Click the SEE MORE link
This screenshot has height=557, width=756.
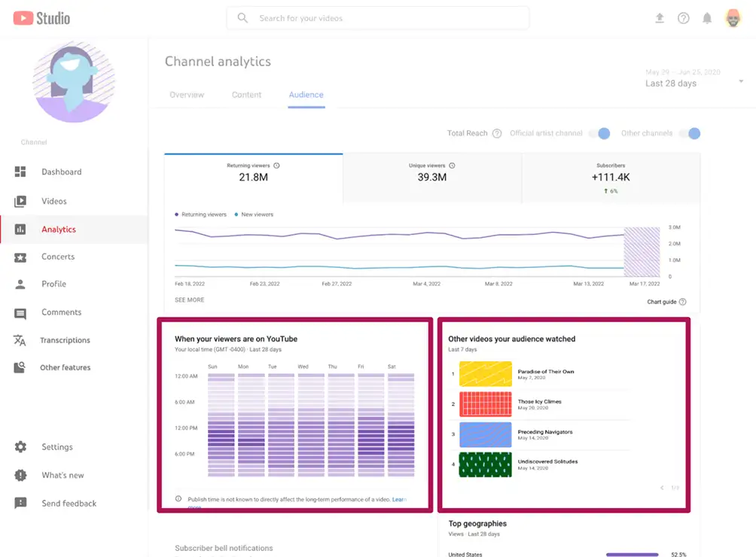[x=190, y=300]
